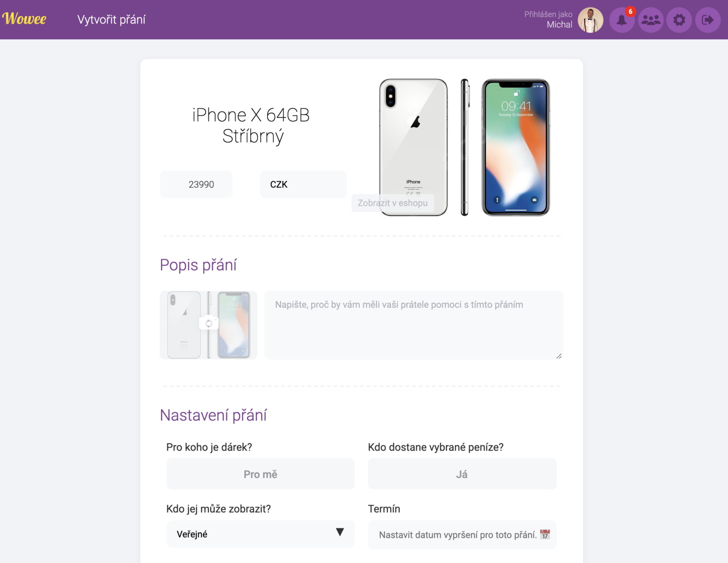Click the Vytvořit přání header item

tap(111, 20)
